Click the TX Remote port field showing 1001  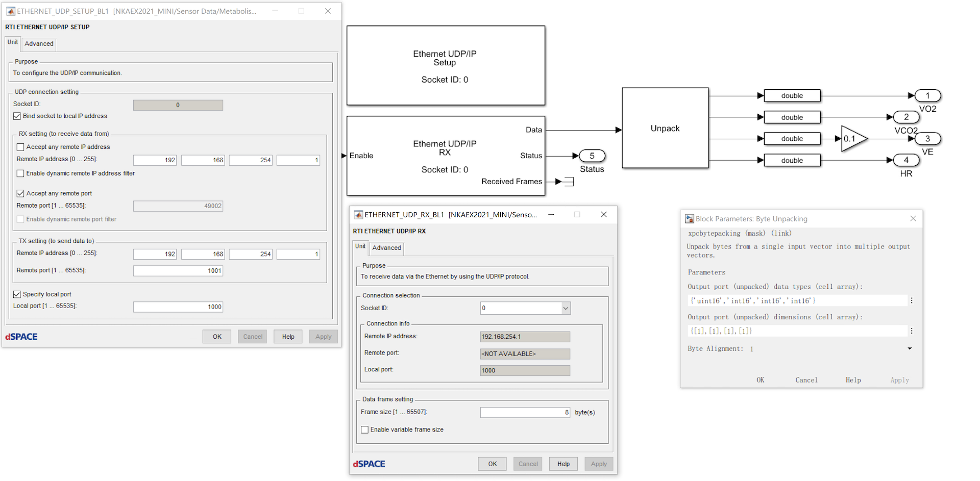178,271
